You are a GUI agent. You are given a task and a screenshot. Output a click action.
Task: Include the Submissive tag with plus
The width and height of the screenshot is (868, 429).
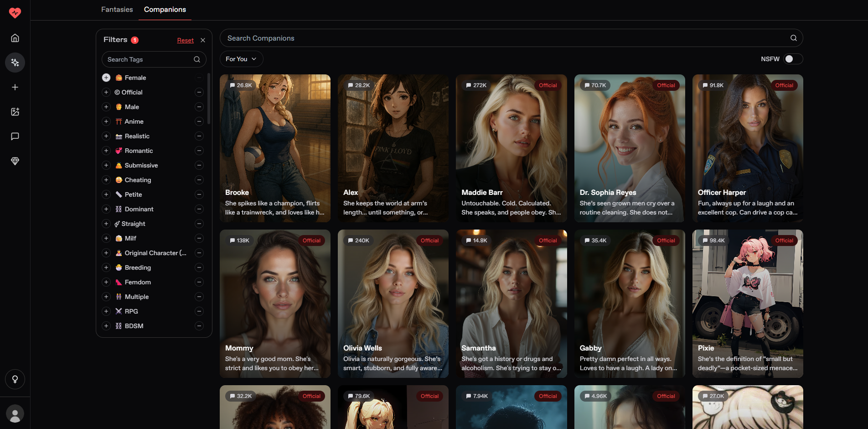click(x=106, y=165)
